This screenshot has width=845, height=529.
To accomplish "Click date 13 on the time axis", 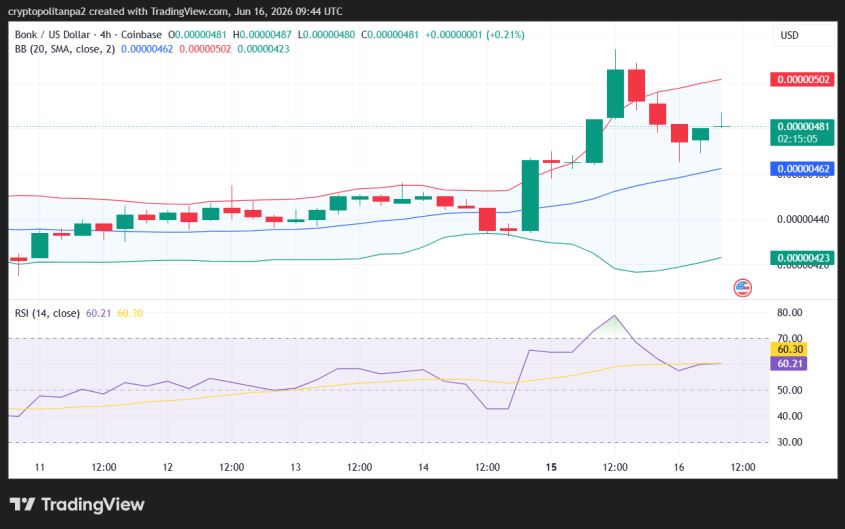I will coord(295,467).
